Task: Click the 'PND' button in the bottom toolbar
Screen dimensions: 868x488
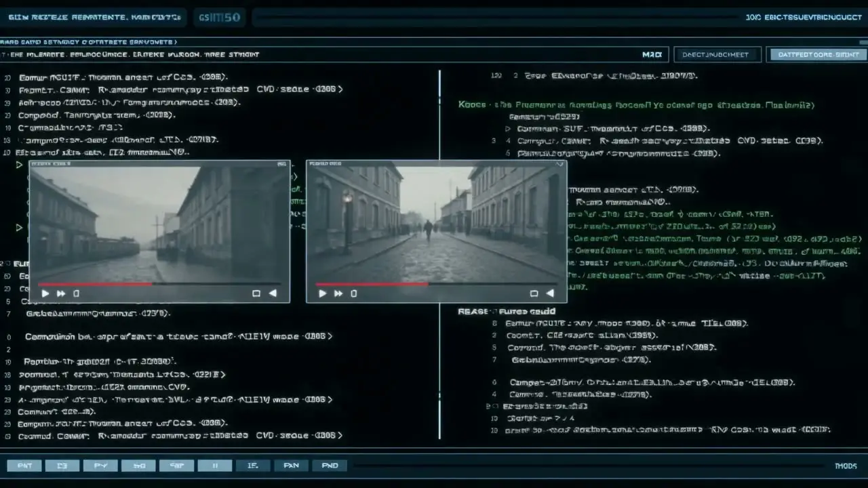Action: click(330, 466)
